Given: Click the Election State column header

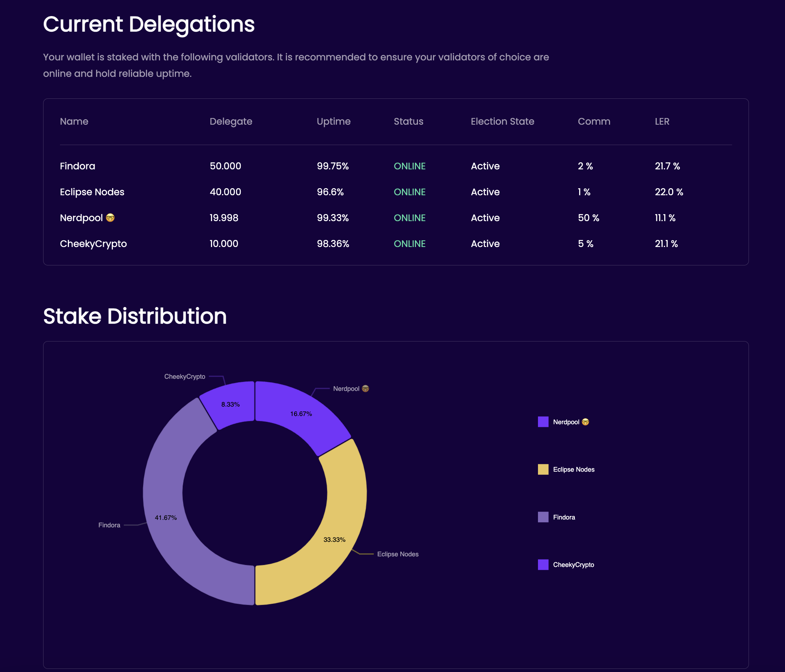Looking at the screenshot, I should click(x=502, y=122).
